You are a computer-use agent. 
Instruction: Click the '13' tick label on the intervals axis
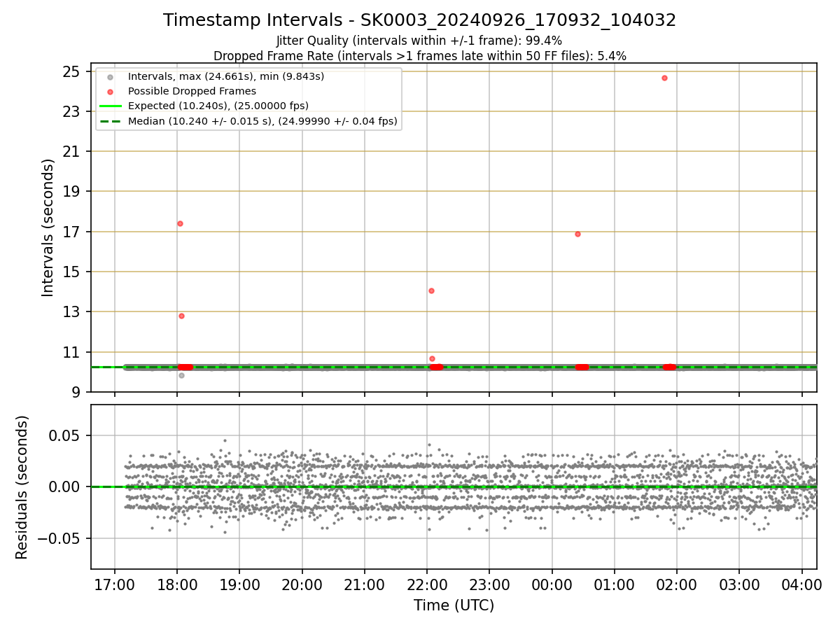(73, 312)
